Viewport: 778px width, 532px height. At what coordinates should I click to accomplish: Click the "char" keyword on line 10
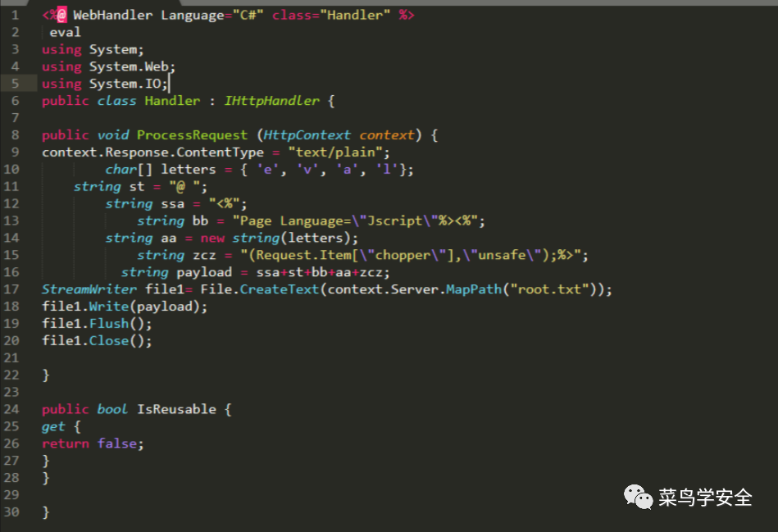tap(121, 169)
